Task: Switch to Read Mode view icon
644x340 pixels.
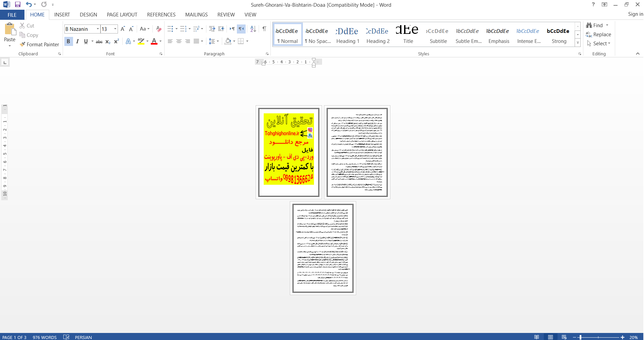Action: coord(537,337)
